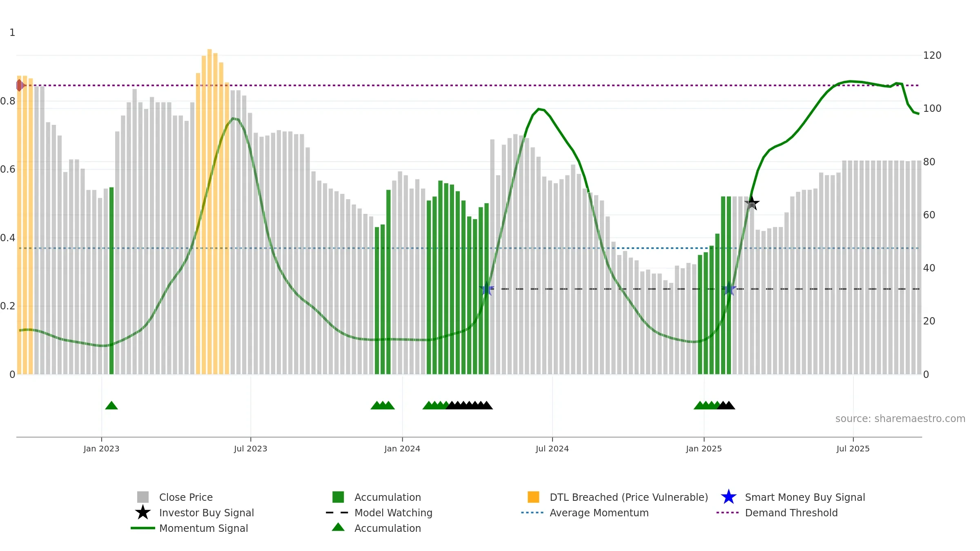The height and width of the screenshot is (551, 980).
Task: Click the gray Close Price legend square
Action: [x=143, y=497]
